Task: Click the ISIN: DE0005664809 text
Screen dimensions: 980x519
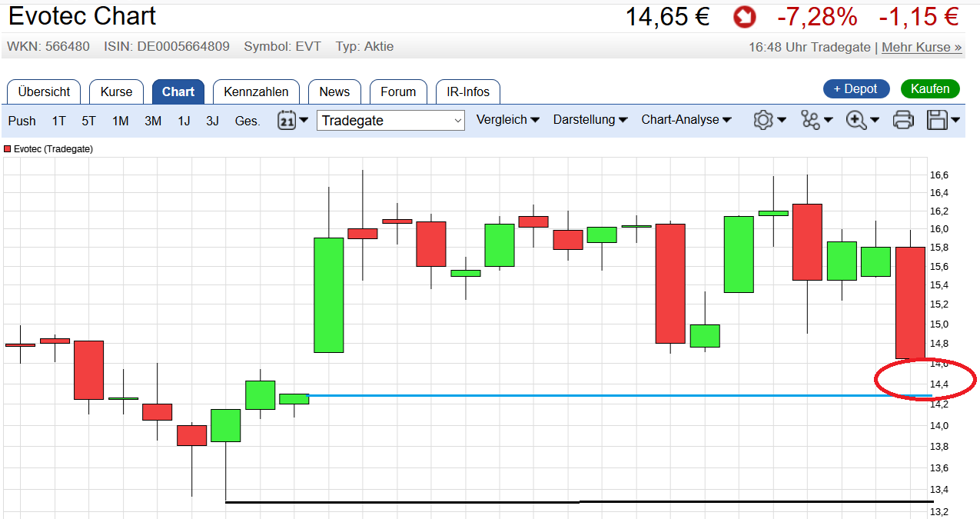Action: [x=167, y=46]
